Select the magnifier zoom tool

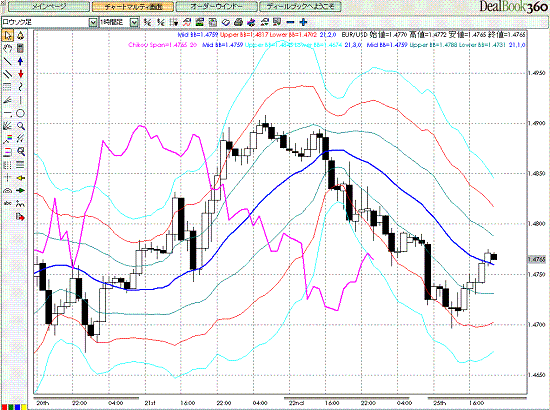click(x=20, y=126)
